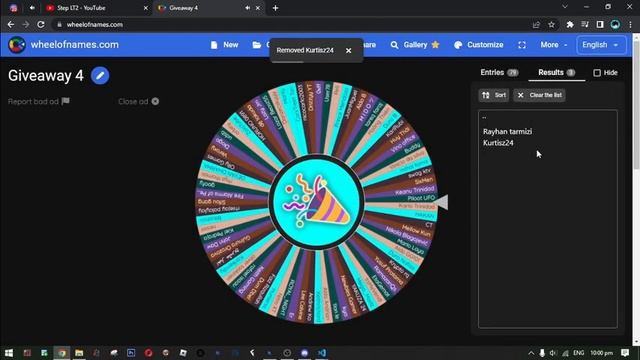Screen dimensions: 640x360
Task: Open the tab search chevron
Action: [x=565, y=7]
